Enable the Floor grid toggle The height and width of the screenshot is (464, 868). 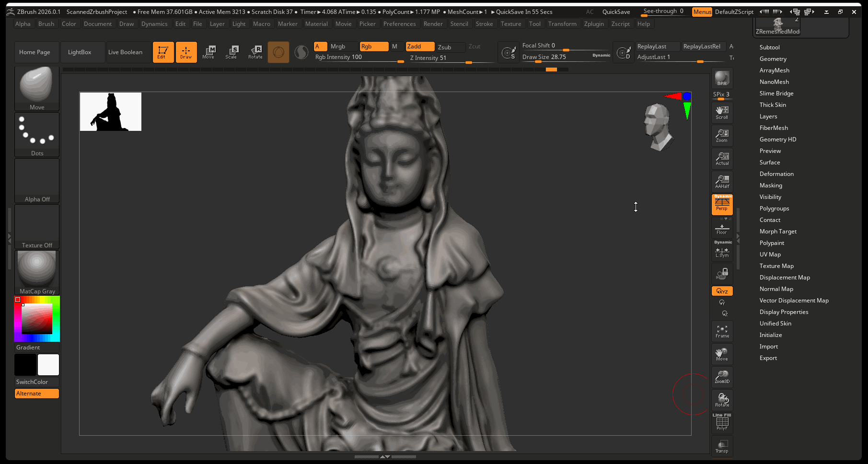722,229
